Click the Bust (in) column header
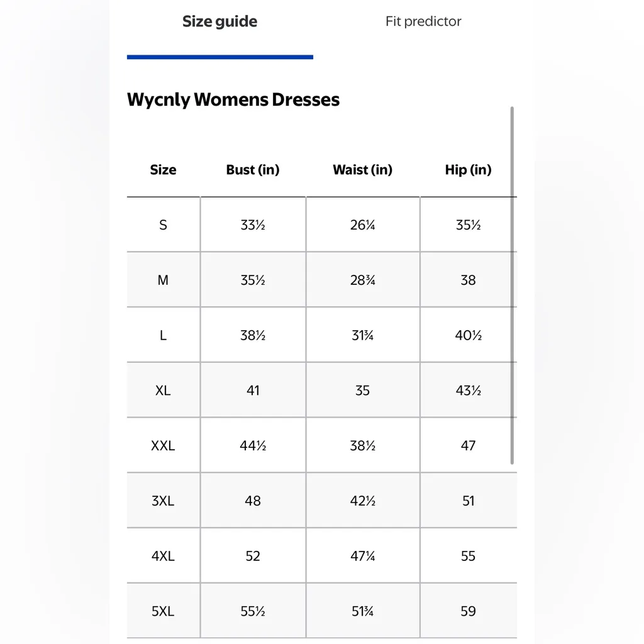 (253, 170)
